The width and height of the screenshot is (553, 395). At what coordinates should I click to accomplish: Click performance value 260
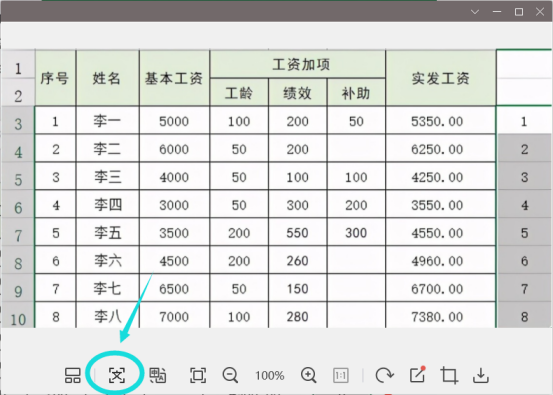click(298, 260)
